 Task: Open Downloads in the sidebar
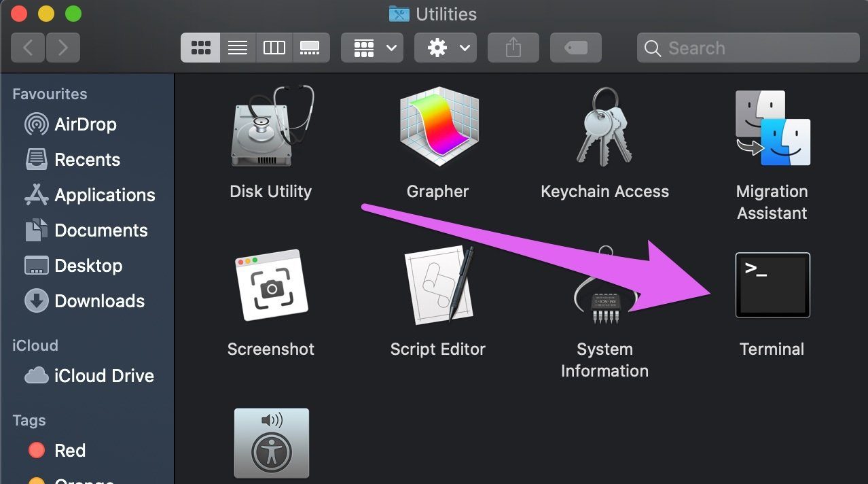pyautogui.click(x=84, y=301)
